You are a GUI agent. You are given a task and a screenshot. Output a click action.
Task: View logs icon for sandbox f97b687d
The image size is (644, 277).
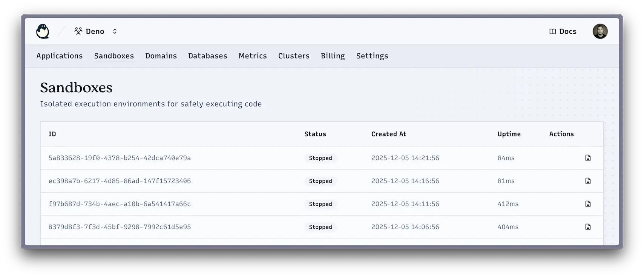[x=588, y=204]
